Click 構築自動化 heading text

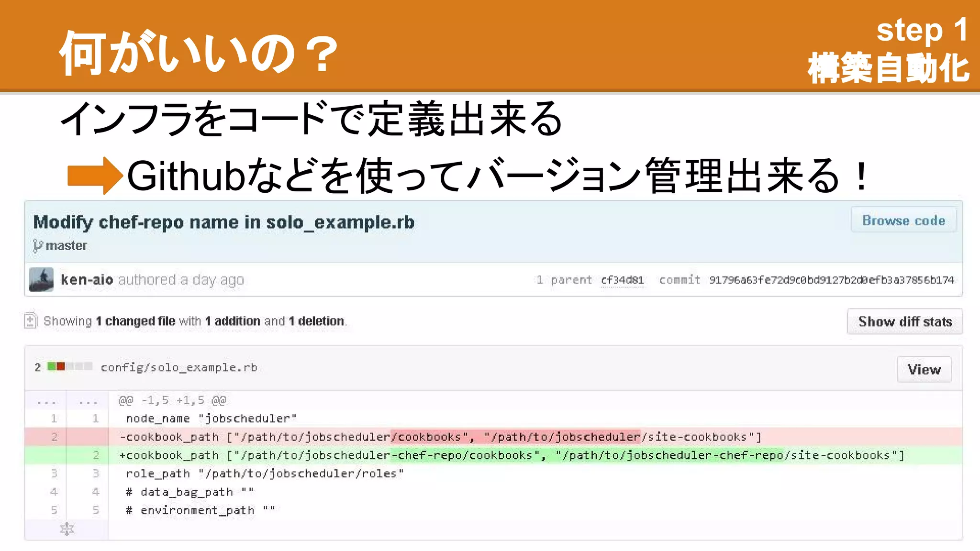point(889,68)
